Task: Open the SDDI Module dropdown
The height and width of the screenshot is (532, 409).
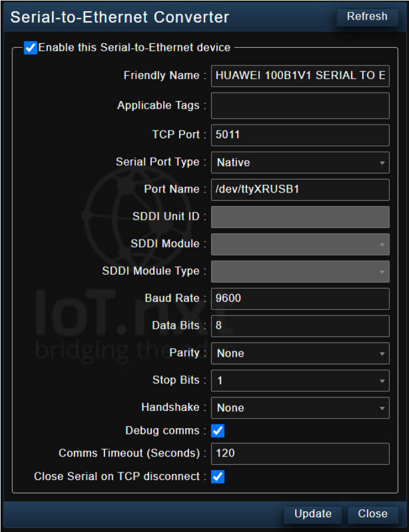Action: (300, 244)
